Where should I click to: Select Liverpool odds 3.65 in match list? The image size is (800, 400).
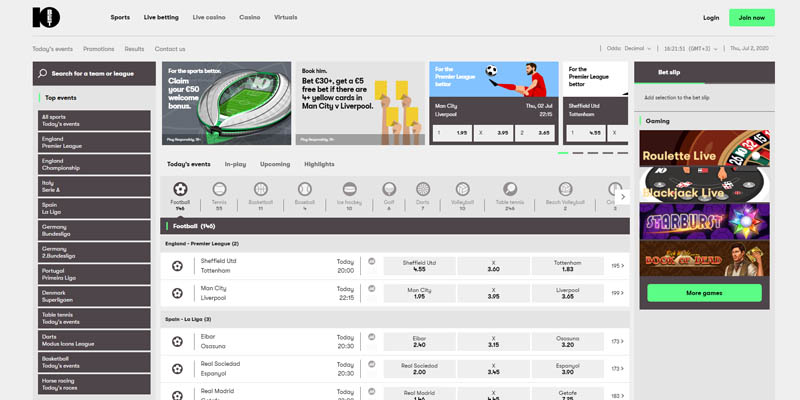click(567, 293)
